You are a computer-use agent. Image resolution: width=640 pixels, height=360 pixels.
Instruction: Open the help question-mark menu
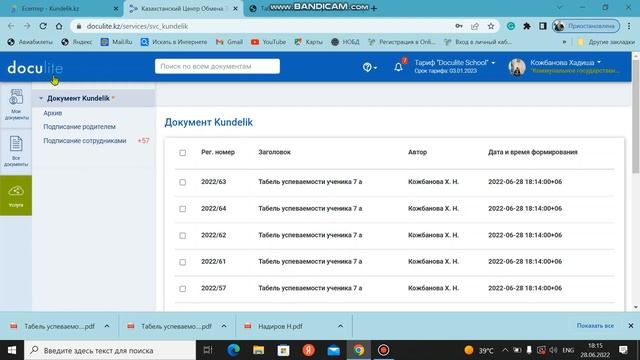pos(369,67)
